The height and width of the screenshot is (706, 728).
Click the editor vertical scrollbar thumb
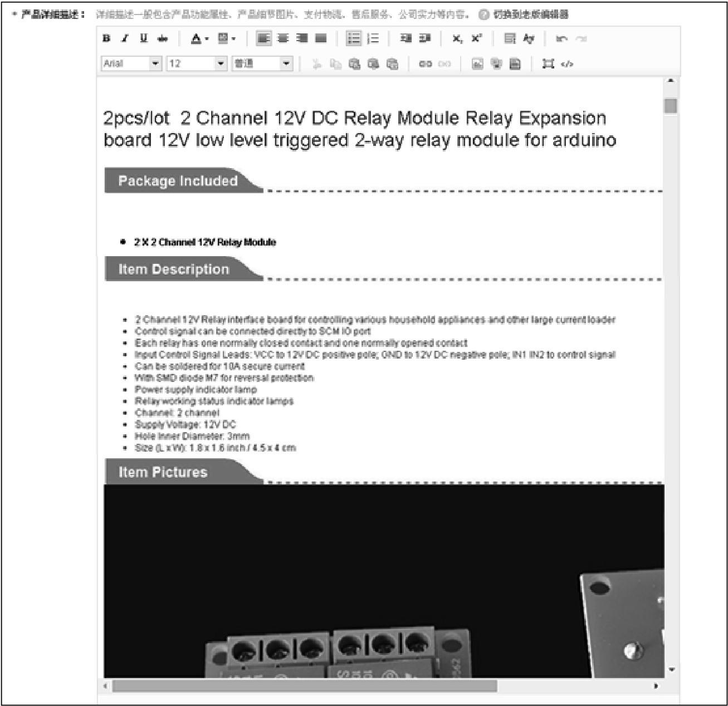[x=671, y=105]
